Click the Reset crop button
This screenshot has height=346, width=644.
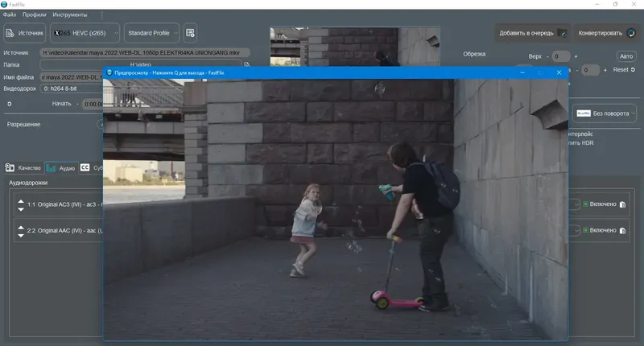[624, 70]
